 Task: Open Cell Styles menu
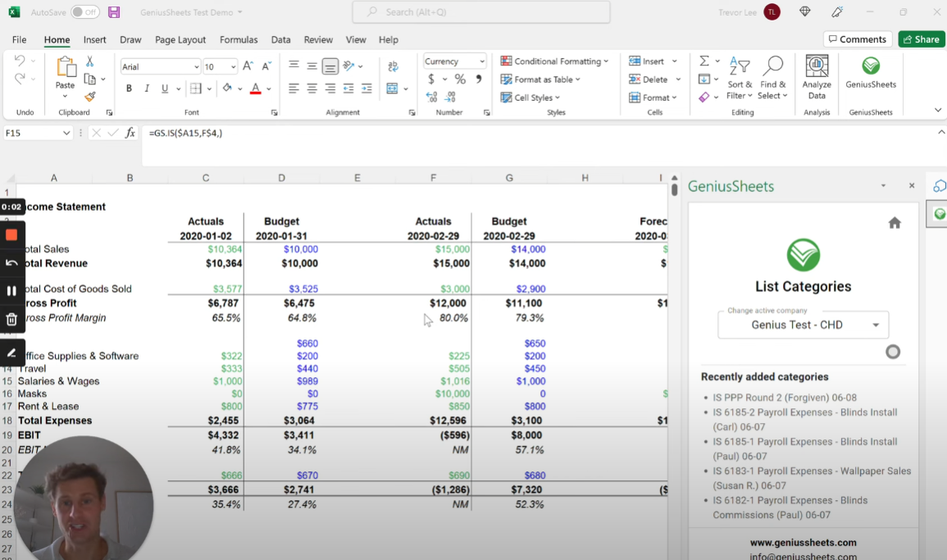click(530, 98)
